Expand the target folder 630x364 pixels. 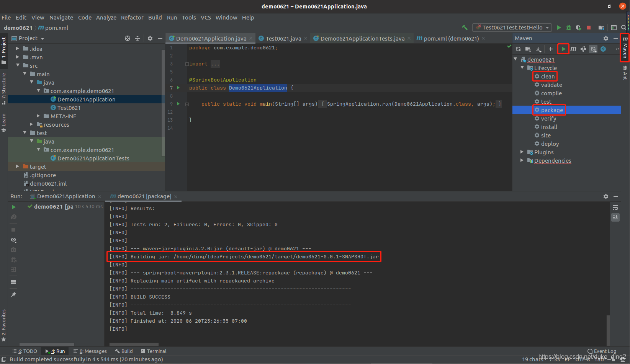click(x=18, y=166)
